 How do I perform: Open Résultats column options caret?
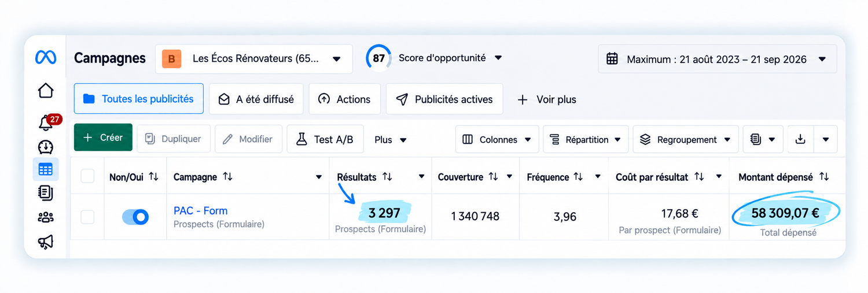click(422, 177)
